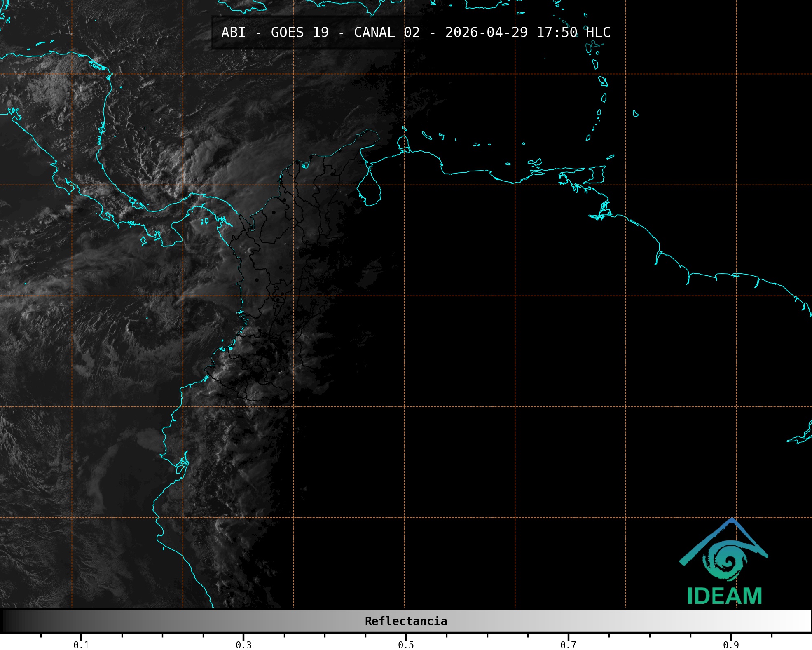812x650 pixels.
Task: Click the 0.9 colorbar tick label
Action: [x=731, y=645]
